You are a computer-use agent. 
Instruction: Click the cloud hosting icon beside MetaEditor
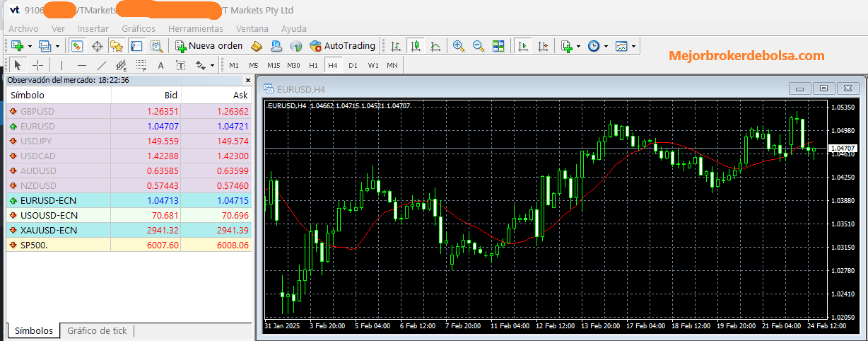(x=276, y=46)
